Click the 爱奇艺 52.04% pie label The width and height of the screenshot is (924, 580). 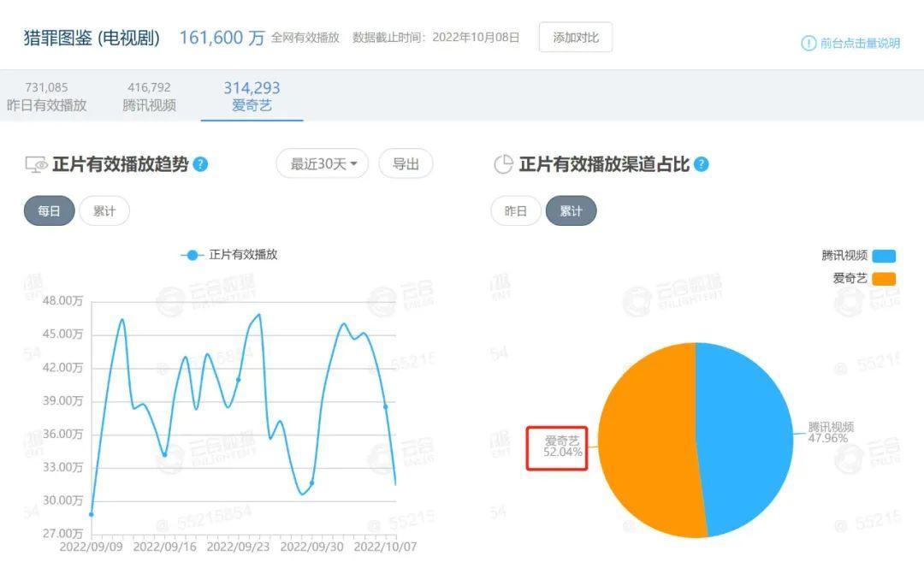[x=563, y=447]
